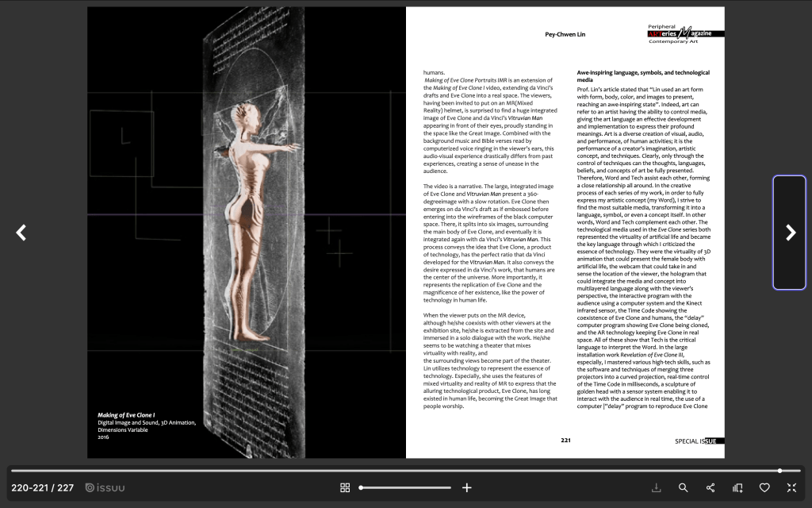
Task: Go to the next page spread
Action: pyautogui.click(x=790, y=233)
